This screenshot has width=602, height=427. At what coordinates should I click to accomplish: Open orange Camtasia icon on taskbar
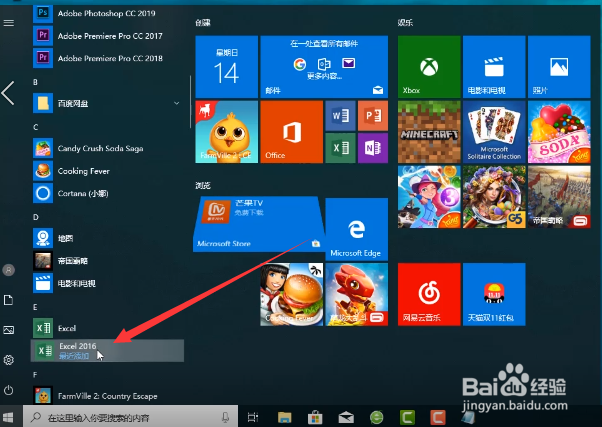pos(438,417)
